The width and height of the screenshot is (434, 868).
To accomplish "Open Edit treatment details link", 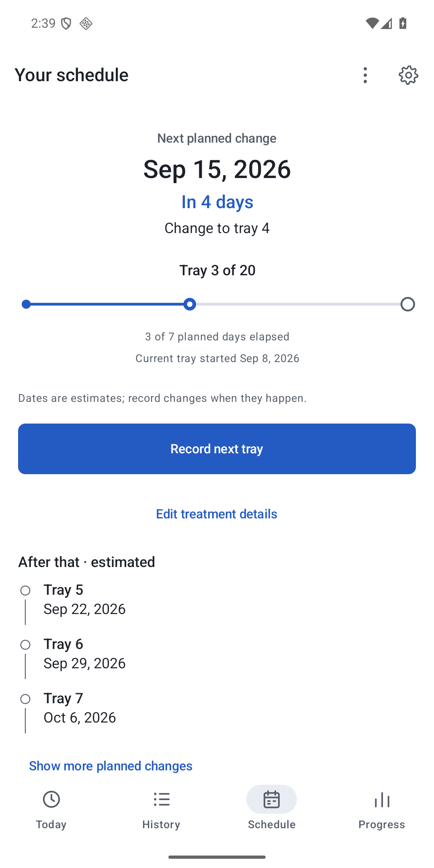I will [x=217, y=514].
